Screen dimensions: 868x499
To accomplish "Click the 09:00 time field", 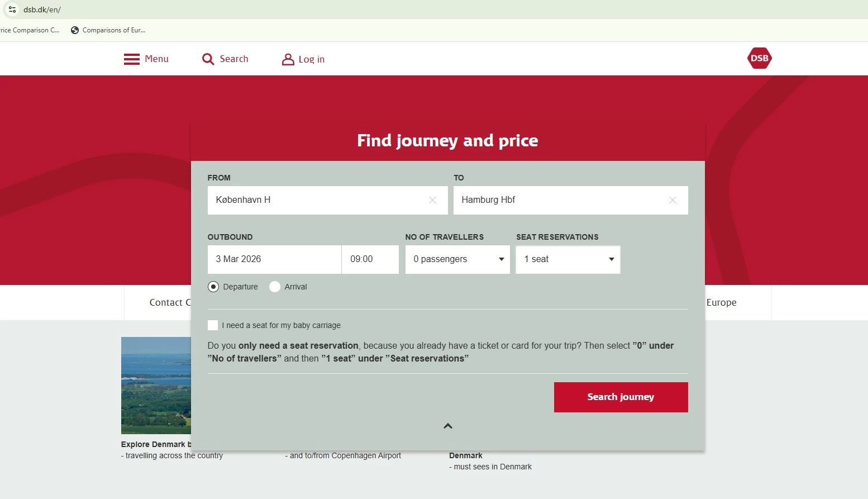I will tap(370, 259).
